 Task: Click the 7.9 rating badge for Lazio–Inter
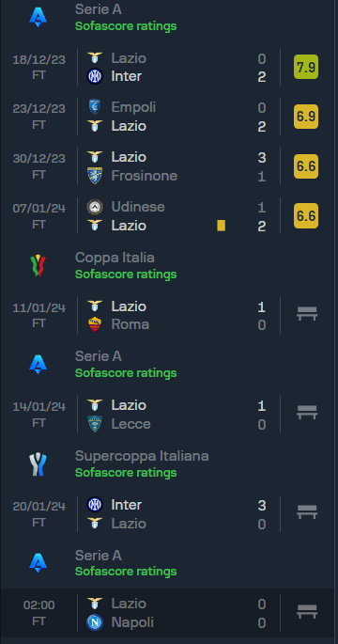click(x=306, y=67)
